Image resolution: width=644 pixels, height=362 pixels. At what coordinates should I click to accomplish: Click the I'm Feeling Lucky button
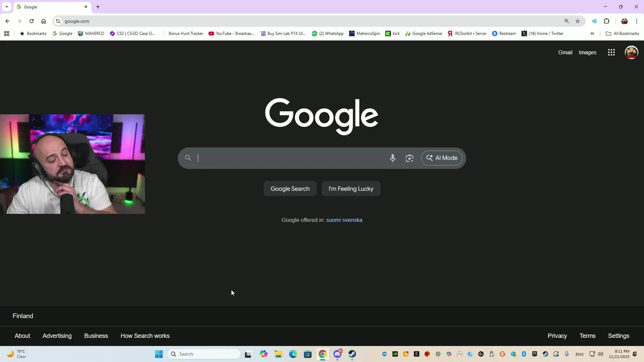[351, 189]
